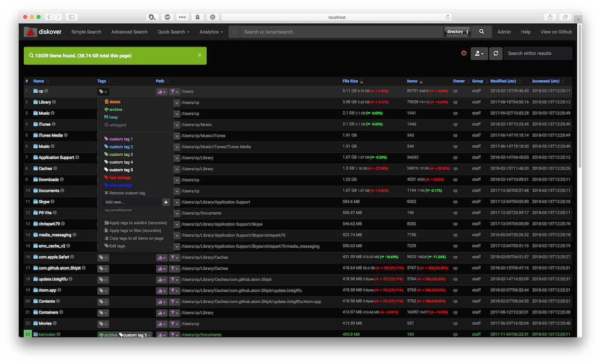Click info icon next to kamoden folder
The image size is (601, 364).
[58, 334]
